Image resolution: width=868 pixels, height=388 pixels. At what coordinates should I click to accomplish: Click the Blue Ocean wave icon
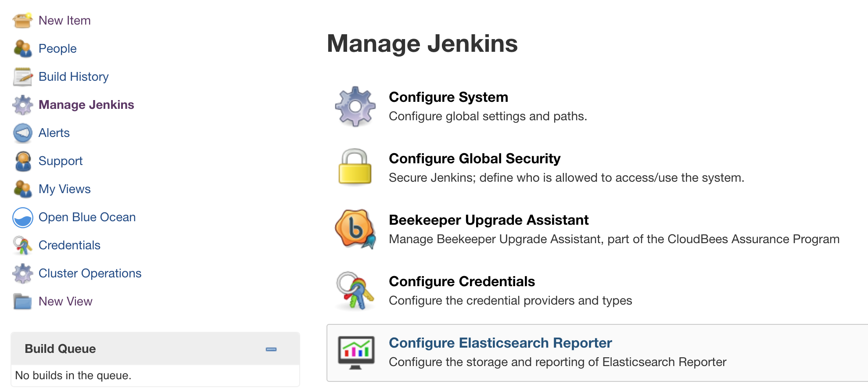pyautogui.click(x=22, y=217)
